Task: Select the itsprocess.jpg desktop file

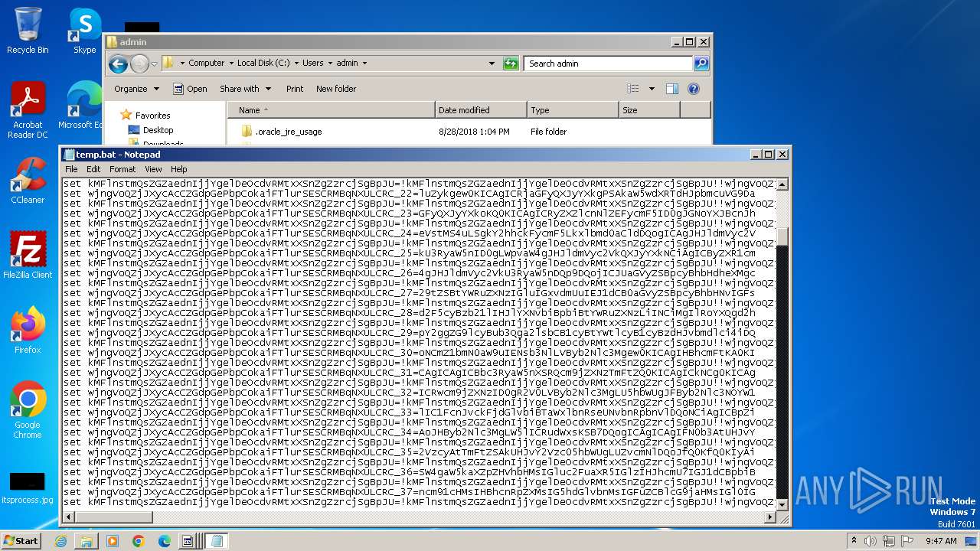Action: 28,487
